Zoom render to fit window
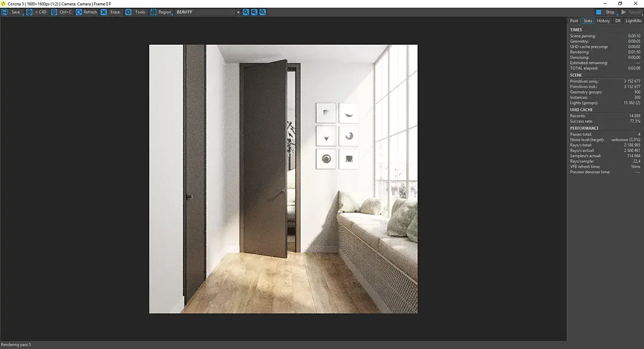 (263, 13)
